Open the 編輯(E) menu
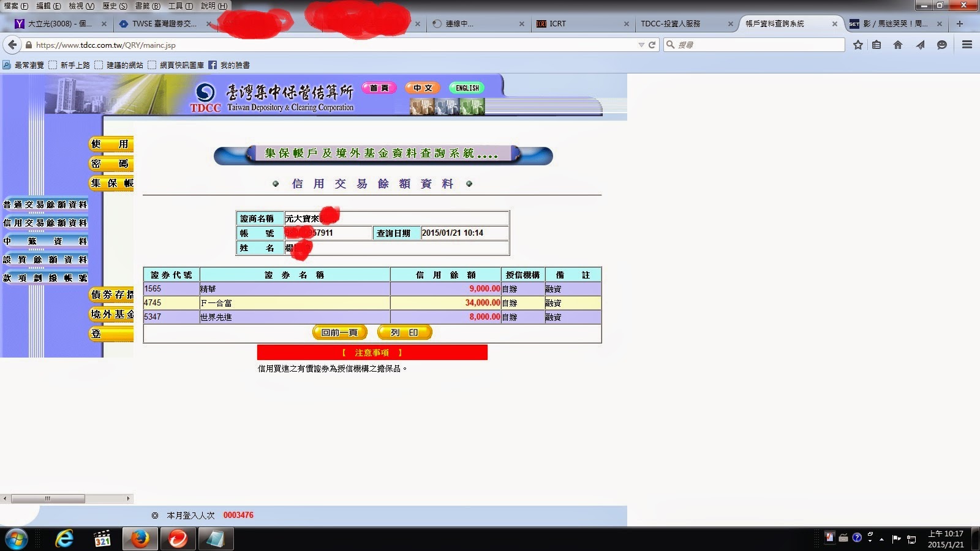 48,6
